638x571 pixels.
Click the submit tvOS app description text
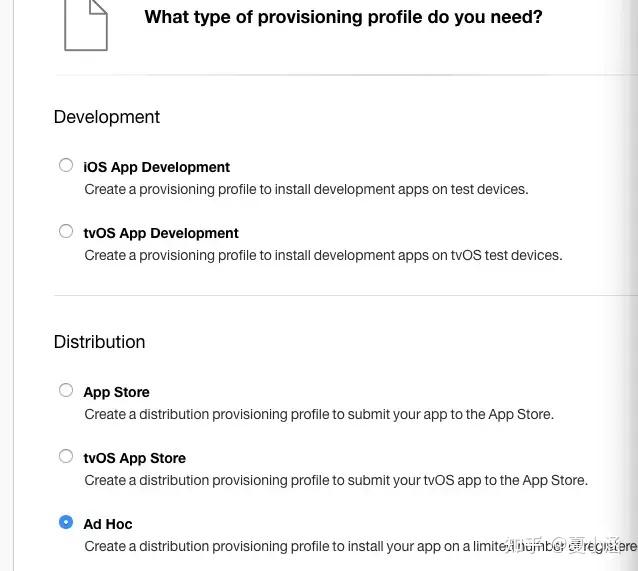pos(336,480)
